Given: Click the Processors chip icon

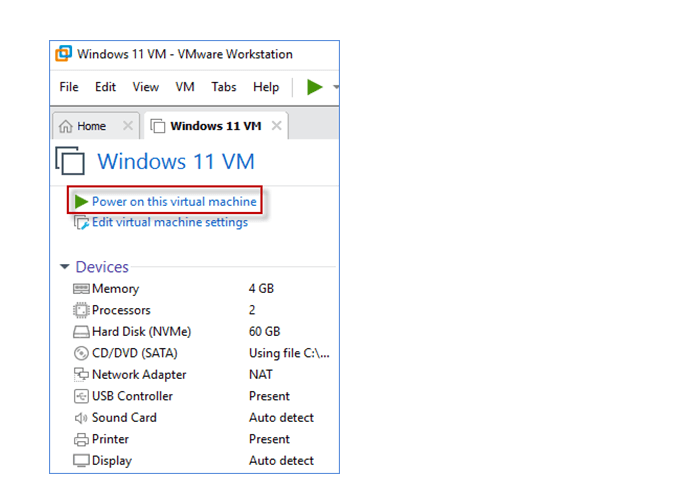Looking at the screenshot, I should click(x=81, y=310).
